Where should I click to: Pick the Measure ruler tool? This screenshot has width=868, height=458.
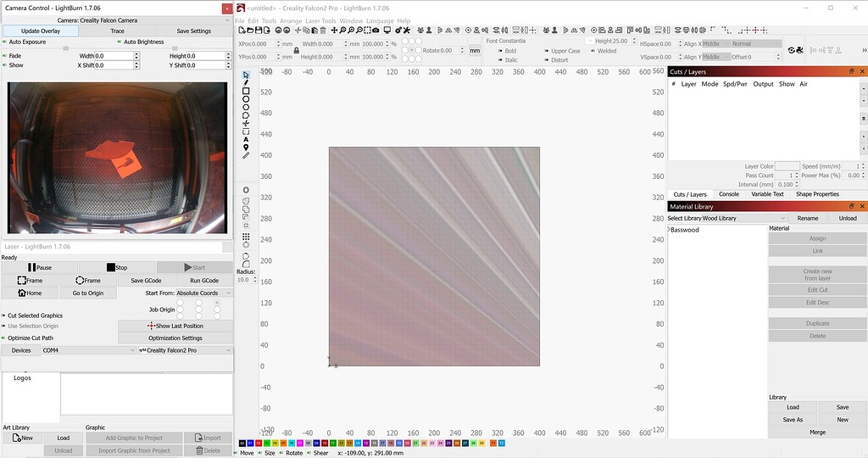click(x=246, y=155)
